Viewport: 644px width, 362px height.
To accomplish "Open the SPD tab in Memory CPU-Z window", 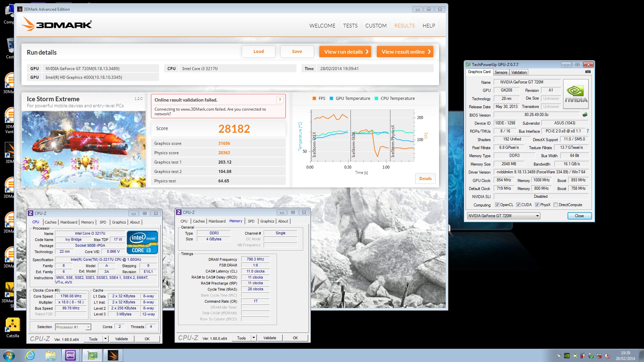I will pyautogui.click(x=251, y=221).
